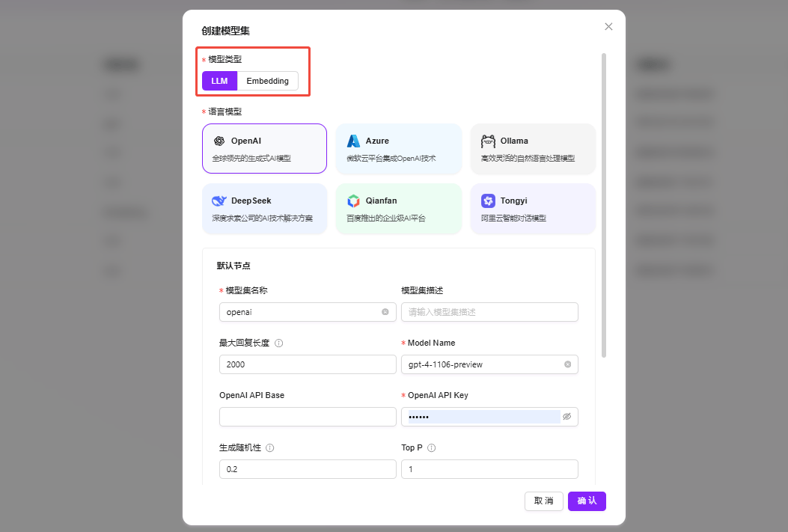Choose the OpenAI model card
Screen dimensions: 788x532
pyautogui.click(x=264, y=149)
